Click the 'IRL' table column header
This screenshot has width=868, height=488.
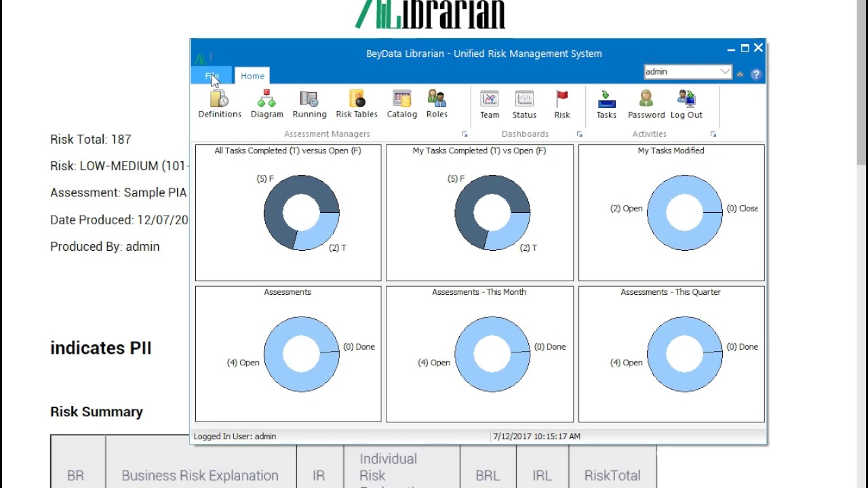point(542,476)
